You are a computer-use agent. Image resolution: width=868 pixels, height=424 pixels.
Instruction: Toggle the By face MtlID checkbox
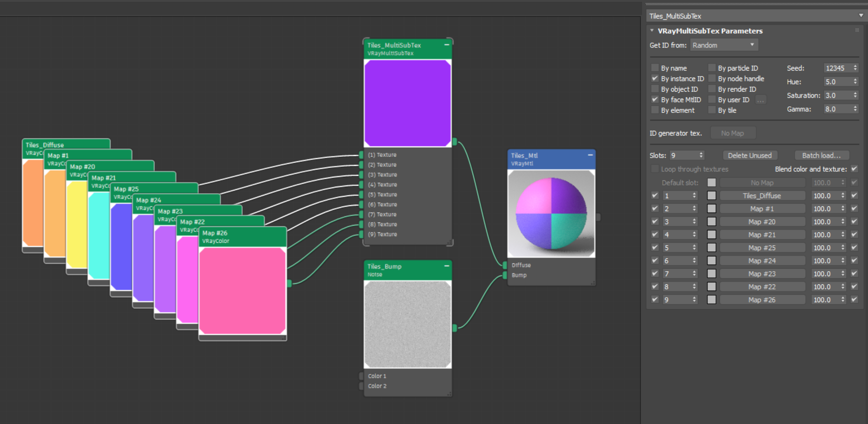(x=655, y=99)
